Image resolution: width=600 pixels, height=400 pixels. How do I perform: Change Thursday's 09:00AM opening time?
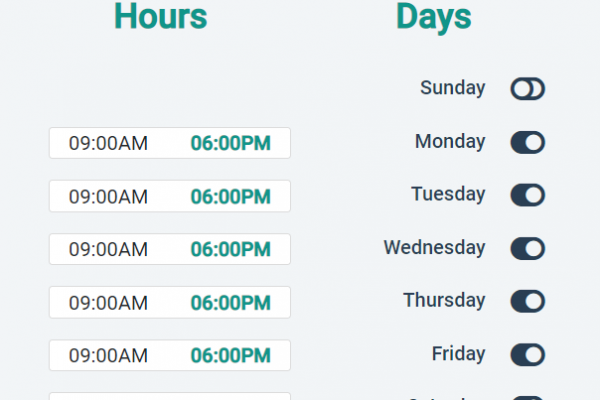point(108,302)
